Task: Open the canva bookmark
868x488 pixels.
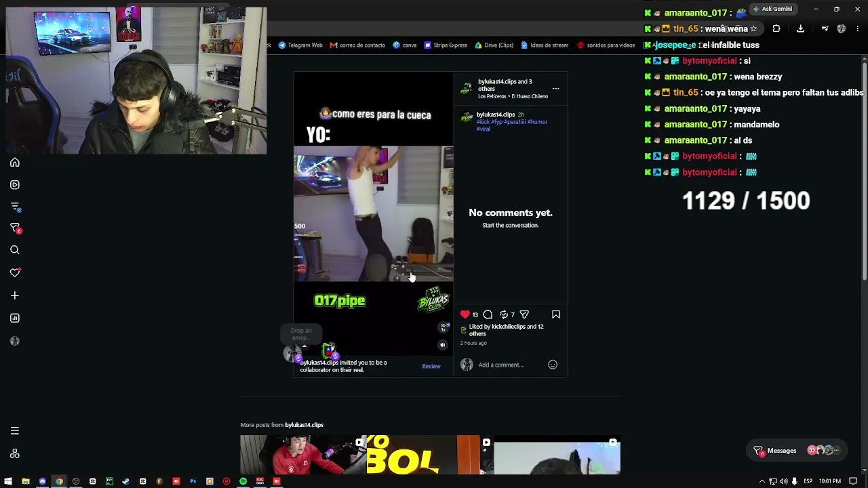Action: pyautogui.click(x=405, y=45)
